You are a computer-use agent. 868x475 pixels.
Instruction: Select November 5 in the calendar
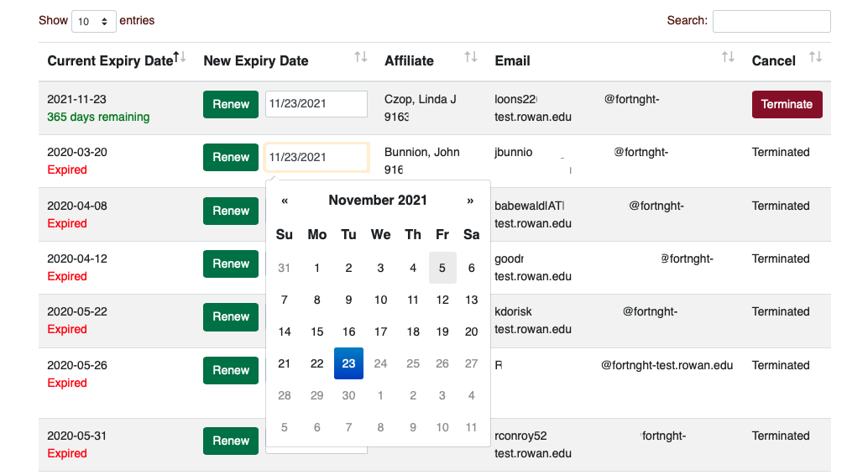(x=442, y=268)
